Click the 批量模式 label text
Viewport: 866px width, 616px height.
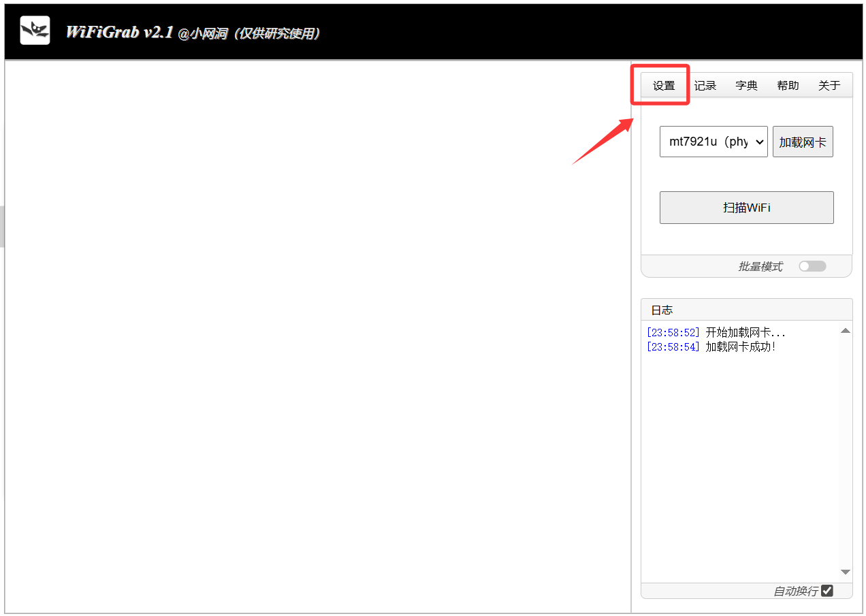tap(760, 267)
